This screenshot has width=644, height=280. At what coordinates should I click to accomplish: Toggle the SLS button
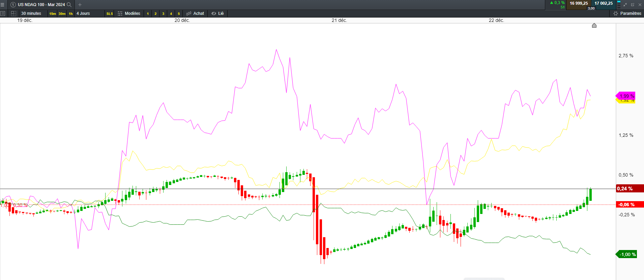click(x=110, y=13)
